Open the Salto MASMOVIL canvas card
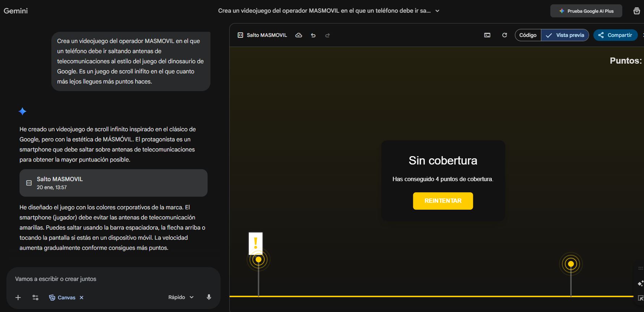The height and width of the screenshot is (312, 644). click(x=113, y=183)
